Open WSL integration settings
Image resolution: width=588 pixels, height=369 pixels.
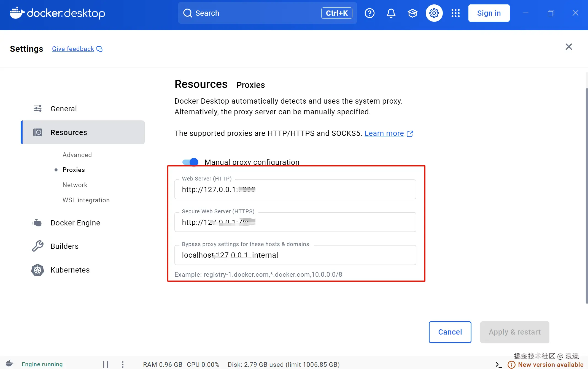[x=86, y=200]
